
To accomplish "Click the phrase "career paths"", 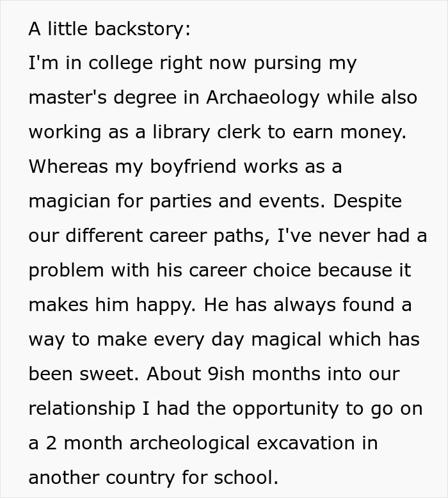I will (x=207, y=236).
